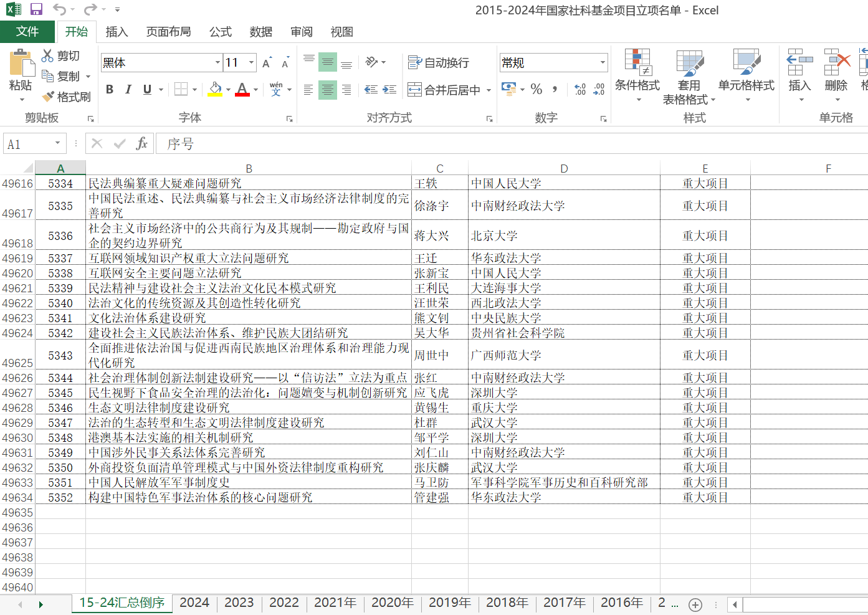Cut selection with the scissors icon
The width and height of the screenshot is (868, 615).
(x=47, y=55)
